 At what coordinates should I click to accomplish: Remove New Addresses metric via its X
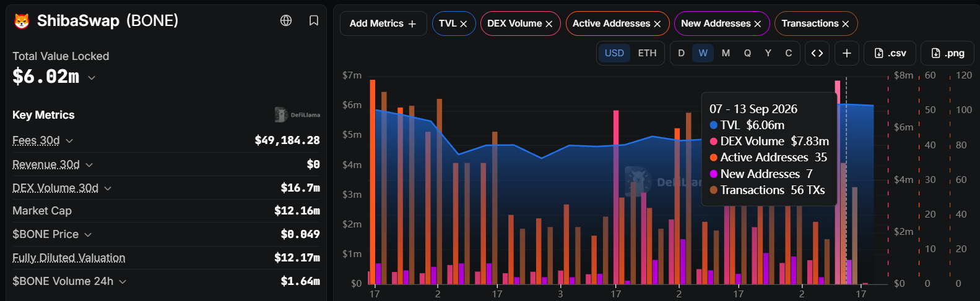(757, 23)
